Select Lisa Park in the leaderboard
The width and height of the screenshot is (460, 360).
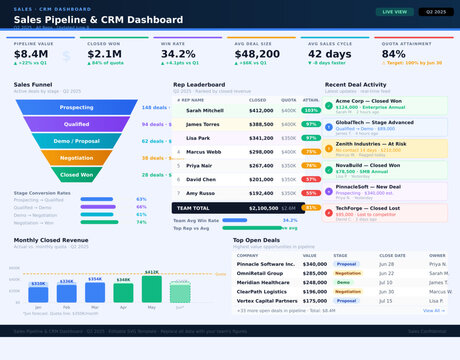coord(247,138)
